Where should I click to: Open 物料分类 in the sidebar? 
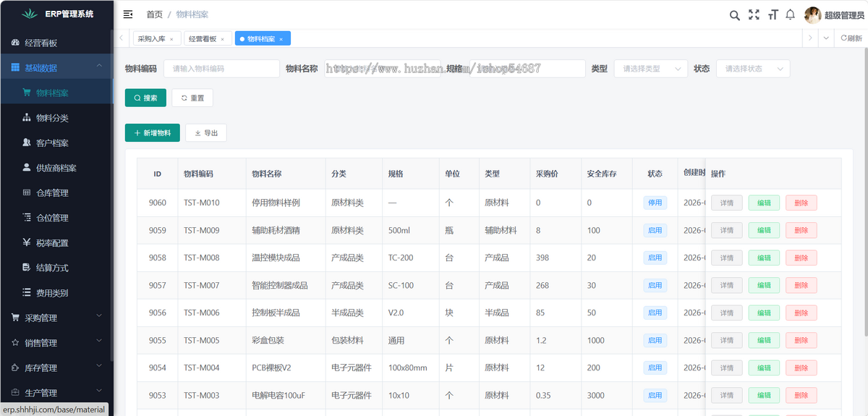tap(56, 118)
